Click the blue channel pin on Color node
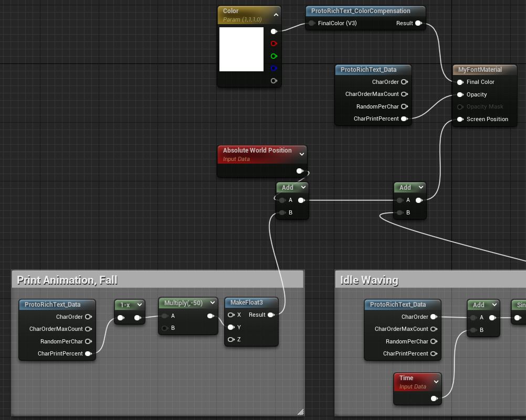Image resolution: width=526 pixels, height=420 pixels. pos(273,68)
